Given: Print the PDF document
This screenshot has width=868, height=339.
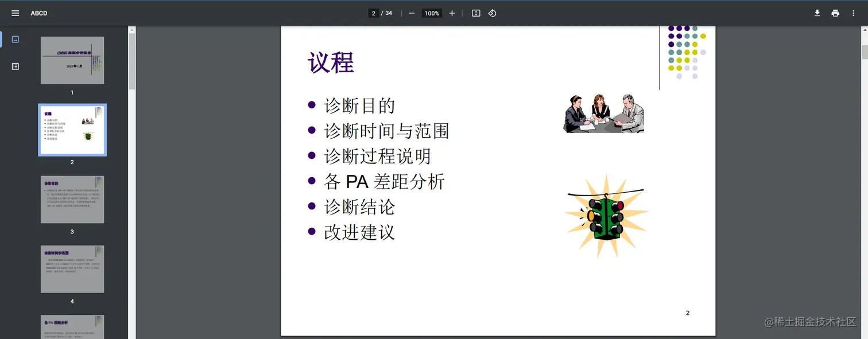Looking at the screenshot, I should [834, 13].
